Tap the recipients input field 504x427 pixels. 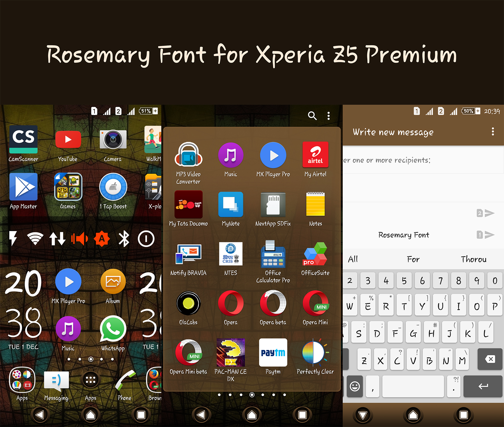tap(423, 160)
